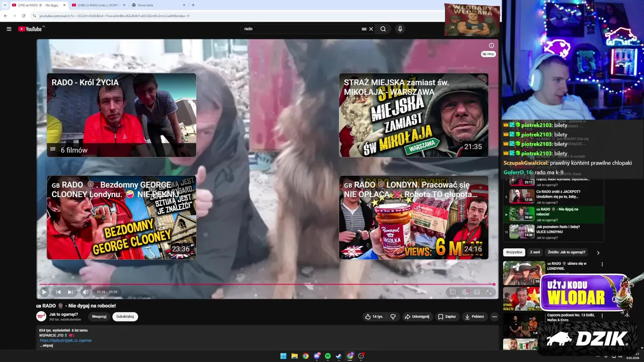Switch player to theater mode

477,292
